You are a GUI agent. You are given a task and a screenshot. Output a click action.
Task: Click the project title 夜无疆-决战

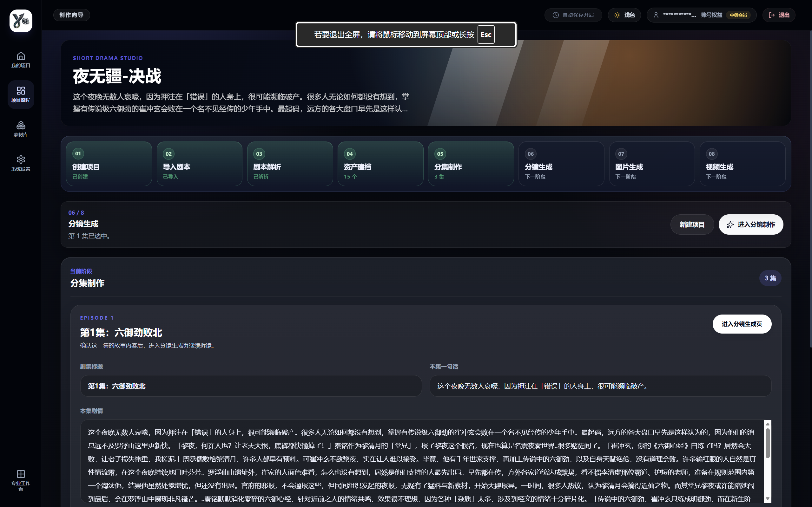pos(117,76)
